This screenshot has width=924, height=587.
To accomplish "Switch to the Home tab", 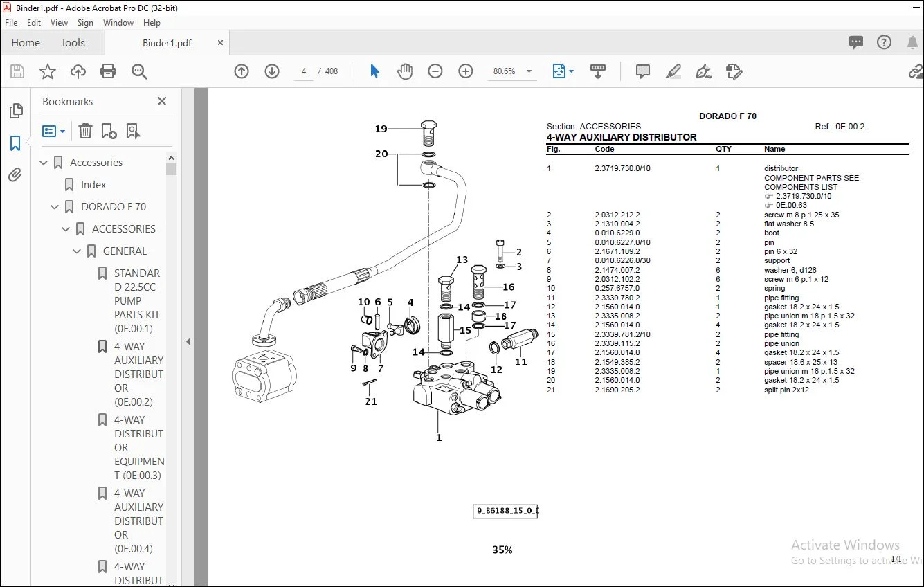I will tap(26, 42).
